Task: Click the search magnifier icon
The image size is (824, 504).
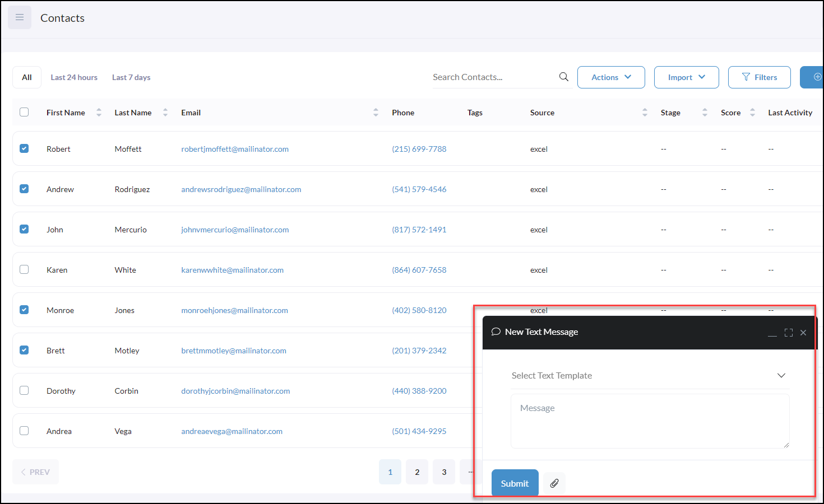Action: (x=563, y=77)
